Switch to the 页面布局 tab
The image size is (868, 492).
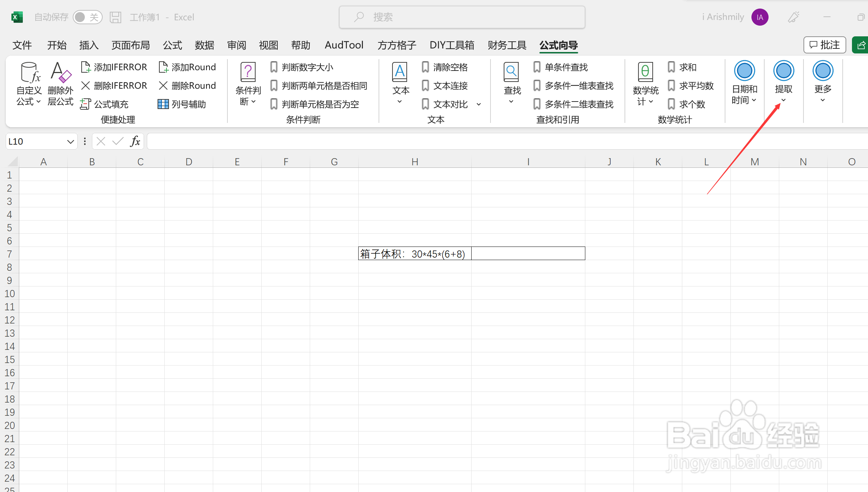(x=130, y=45)
